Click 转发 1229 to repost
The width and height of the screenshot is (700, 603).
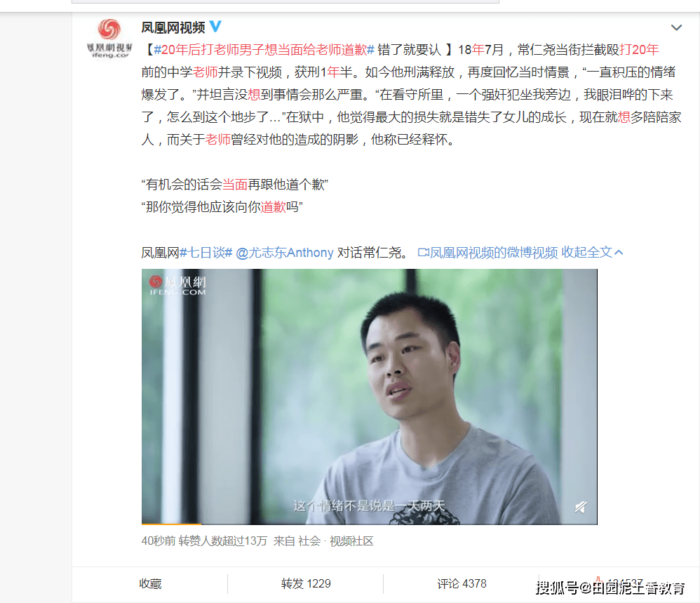(x=306, y=584)
